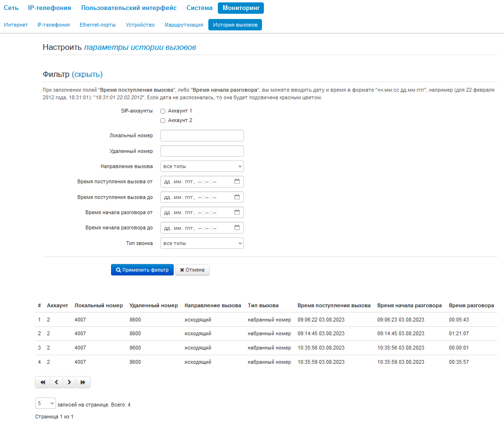Image resolution: width=504 pixels, height=425 pixels.
Task: Select История вызовов subtab
Action: point(235,25)
